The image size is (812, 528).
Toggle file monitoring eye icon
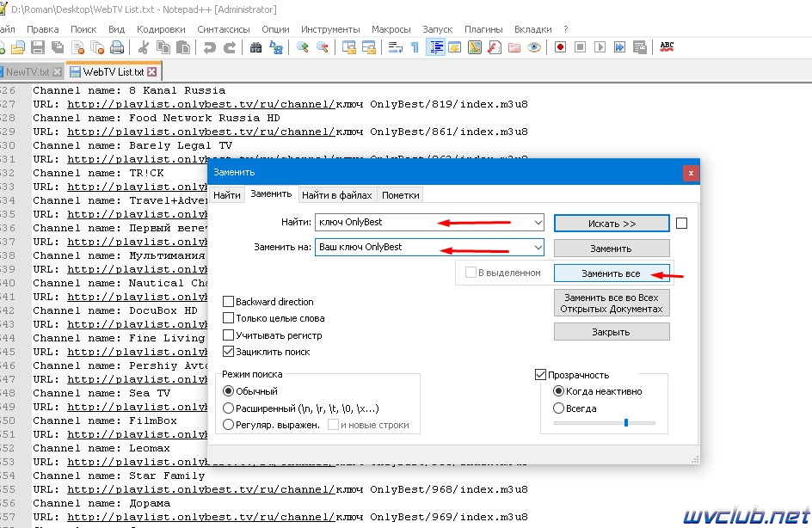[x=534, y=47]
